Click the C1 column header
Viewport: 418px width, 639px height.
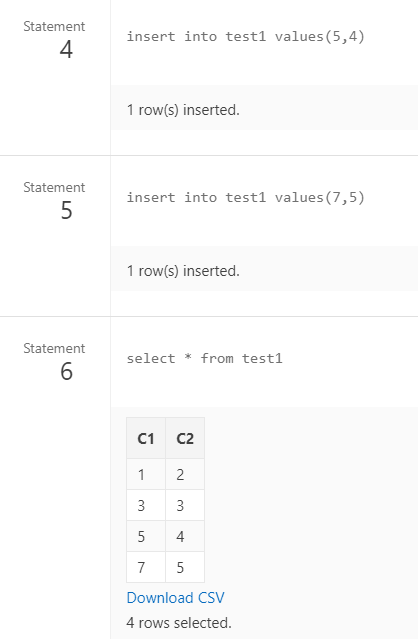[x=146, y=438]
